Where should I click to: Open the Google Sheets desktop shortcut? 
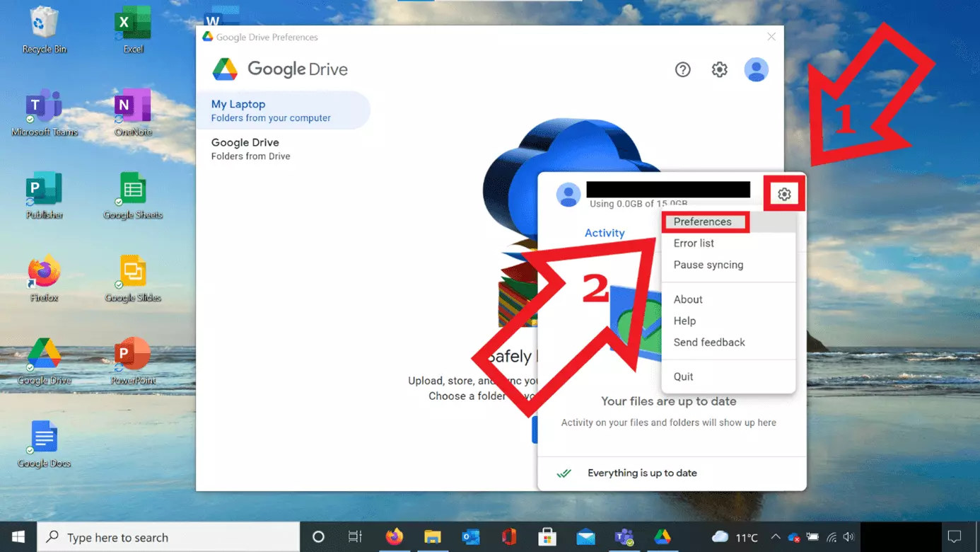(x=133, y=196)
